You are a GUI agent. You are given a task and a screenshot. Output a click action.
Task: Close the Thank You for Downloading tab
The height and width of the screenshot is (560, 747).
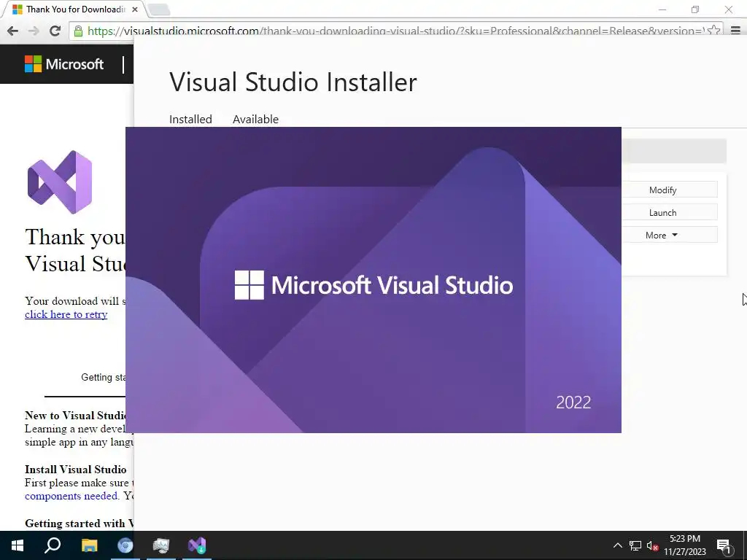click(135, 9)
